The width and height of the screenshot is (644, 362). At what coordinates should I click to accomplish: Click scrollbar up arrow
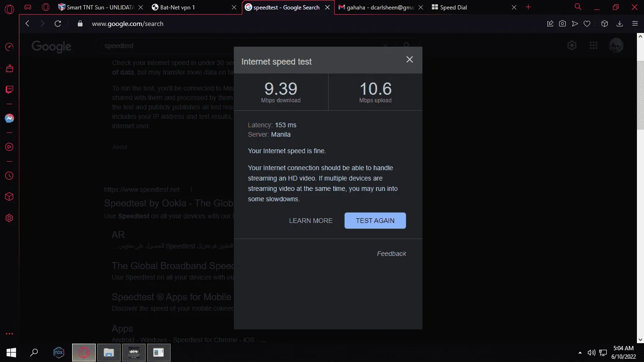click(x=640, y=36)
